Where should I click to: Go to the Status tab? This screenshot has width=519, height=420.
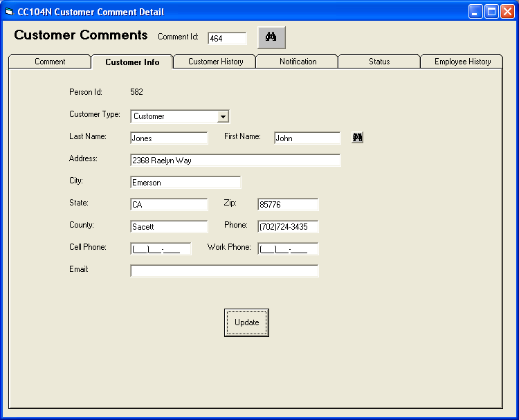(x=379, y=62)
